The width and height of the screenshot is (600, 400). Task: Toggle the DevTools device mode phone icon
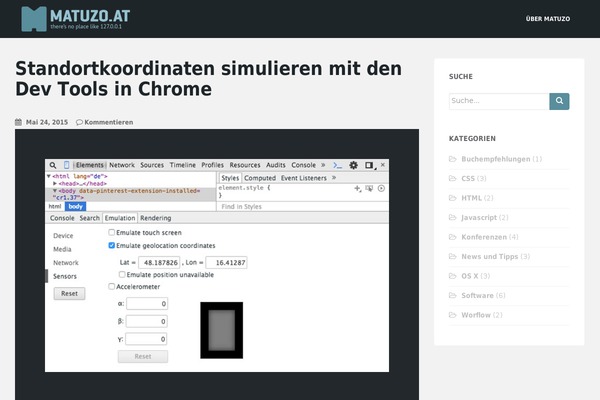tap(66, 165)
